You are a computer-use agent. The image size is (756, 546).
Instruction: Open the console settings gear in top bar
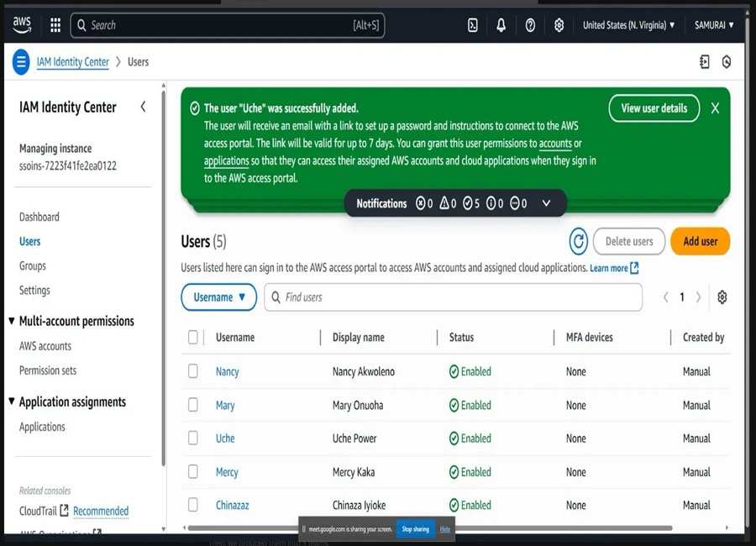559,25
